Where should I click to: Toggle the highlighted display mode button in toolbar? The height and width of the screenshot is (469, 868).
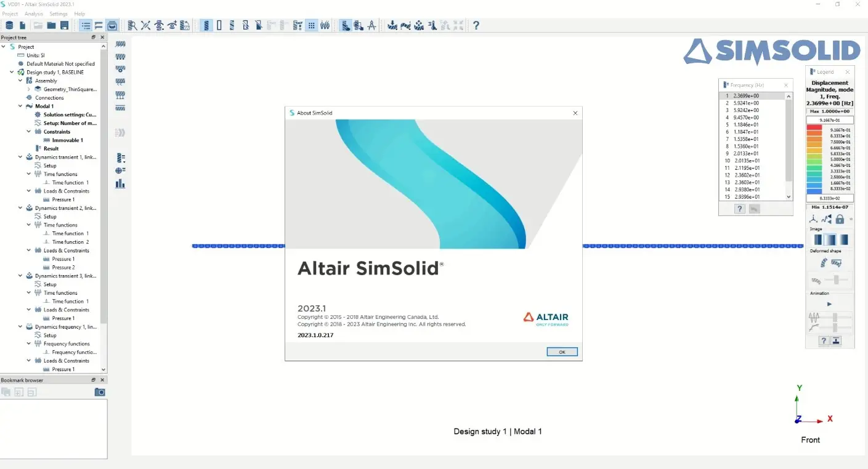click(x=207, y=25)
